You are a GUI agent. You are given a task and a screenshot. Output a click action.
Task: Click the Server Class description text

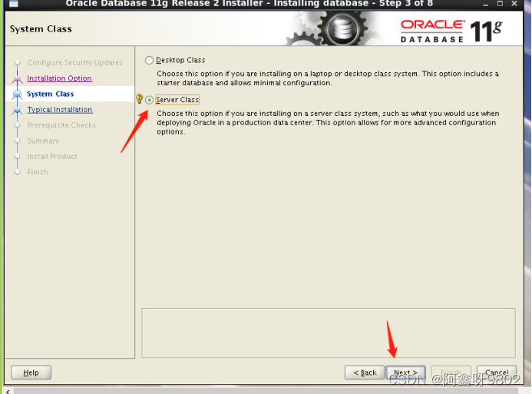point(328,123)
